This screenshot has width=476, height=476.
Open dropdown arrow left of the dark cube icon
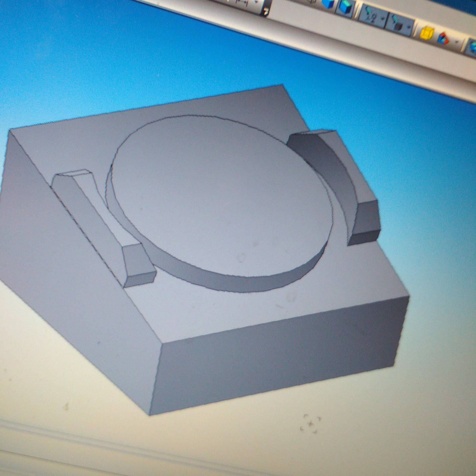383,19
